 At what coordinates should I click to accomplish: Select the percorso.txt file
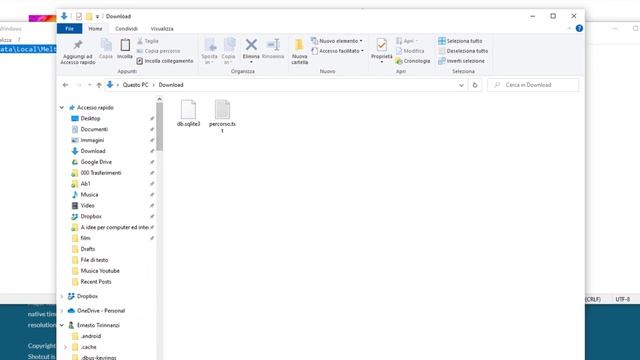222,116
